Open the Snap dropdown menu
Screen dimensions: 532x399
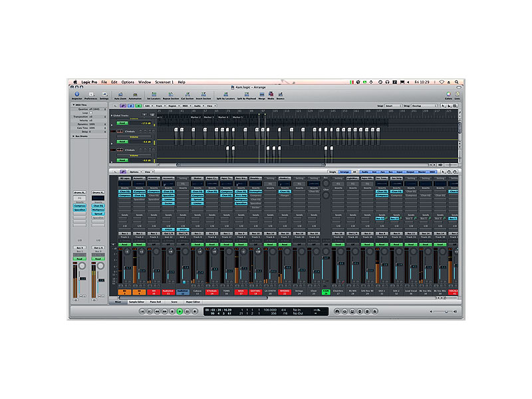pyautogui.click(x=393, y=106)
